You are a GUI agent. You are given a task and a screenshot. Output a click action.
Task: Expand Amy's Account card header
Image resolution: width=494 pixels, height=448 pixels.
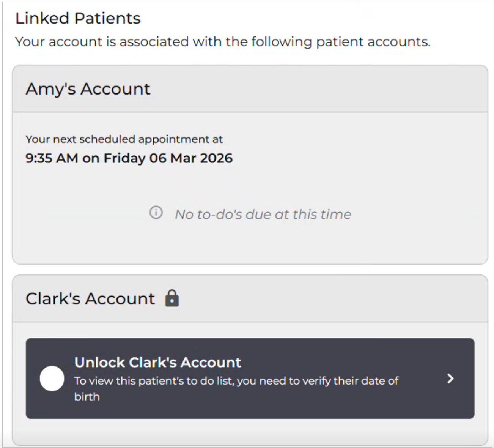[x=88, y=88]
